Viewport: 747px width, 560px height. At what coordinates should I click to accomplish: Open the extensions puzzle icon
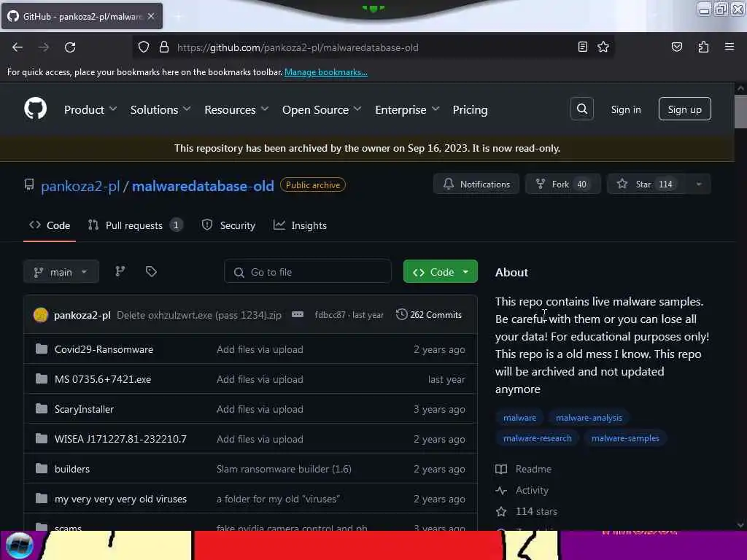pyautogui.click(x=703, y=47)
